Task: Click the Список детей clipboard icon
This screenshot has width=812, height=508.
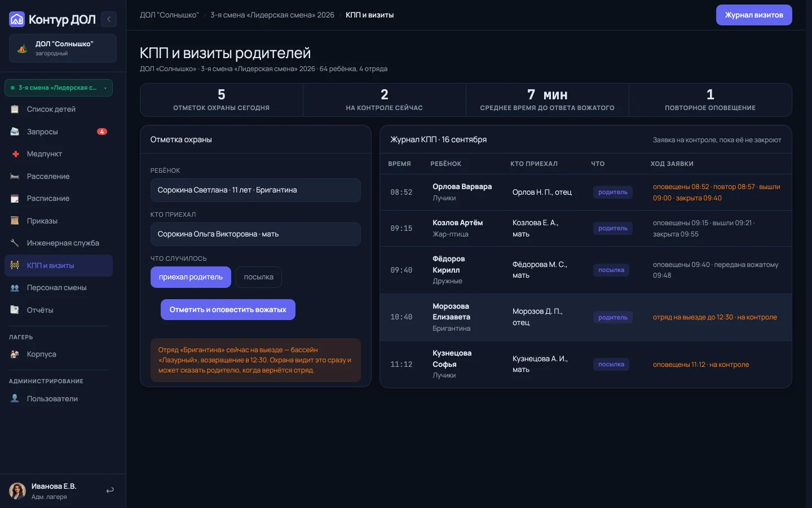Action: point(15,109)
